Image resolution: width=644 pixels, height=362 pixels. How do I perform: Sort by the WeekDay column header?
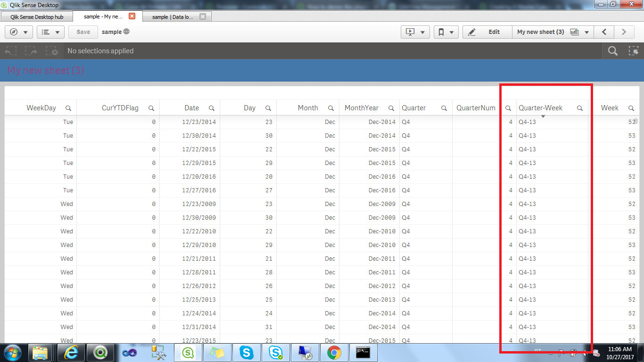click(41, 108)
